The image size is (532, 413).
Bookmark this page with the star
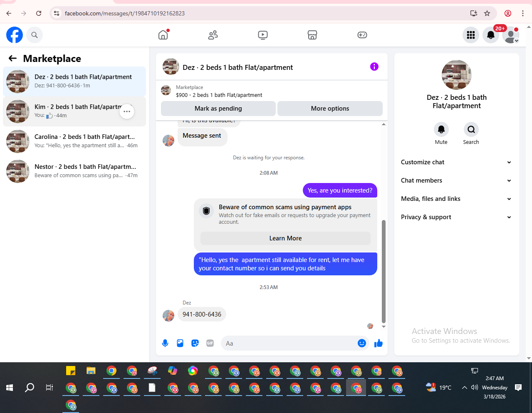click(x=487, y=13)
